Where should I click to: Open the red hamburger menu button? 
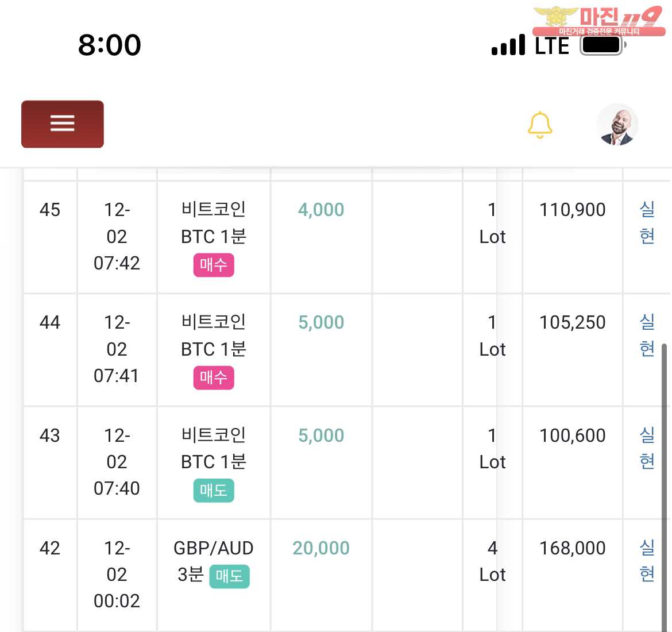click(x=63, y=124)
